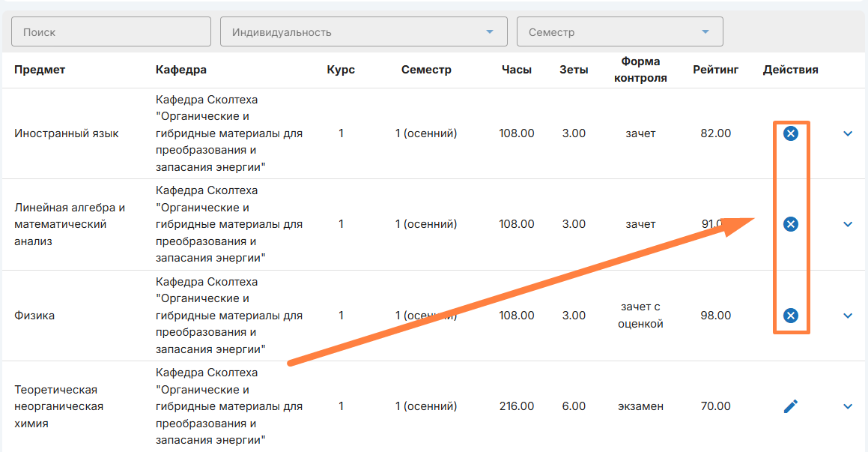Click into the Поиск search field

[x=111, y=32]
